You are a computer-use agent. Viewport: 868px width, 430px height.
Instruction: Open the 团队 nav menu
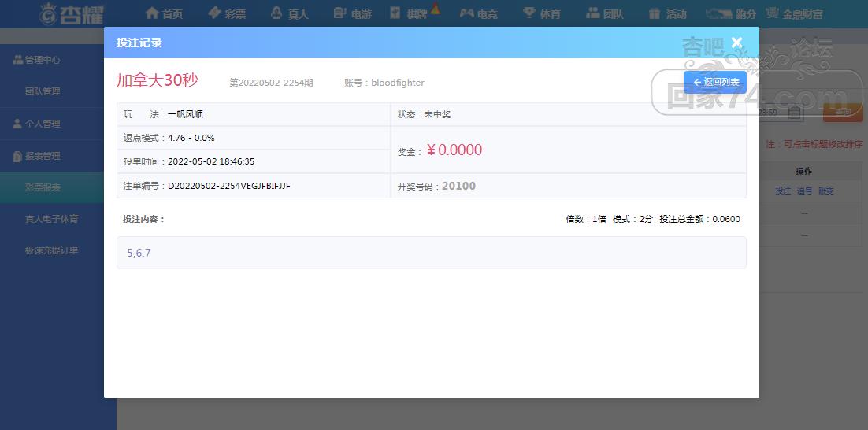tap(605, 13)
